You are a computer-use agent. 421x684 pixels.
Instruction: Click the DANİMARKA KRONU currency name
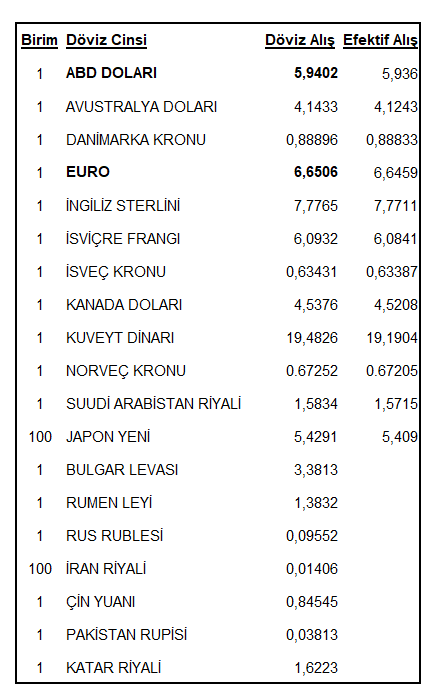click(136, 140)
